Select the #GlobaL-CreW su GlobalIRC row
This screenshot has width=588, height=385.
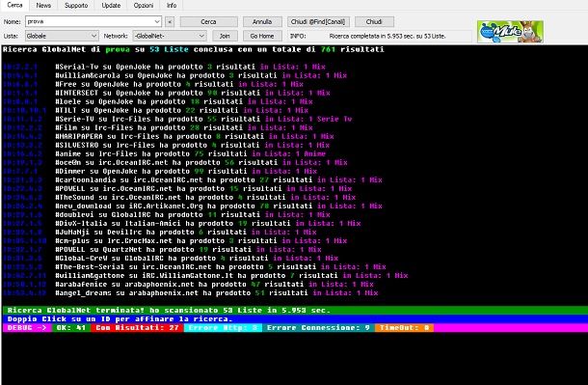[x=197, y=259]
